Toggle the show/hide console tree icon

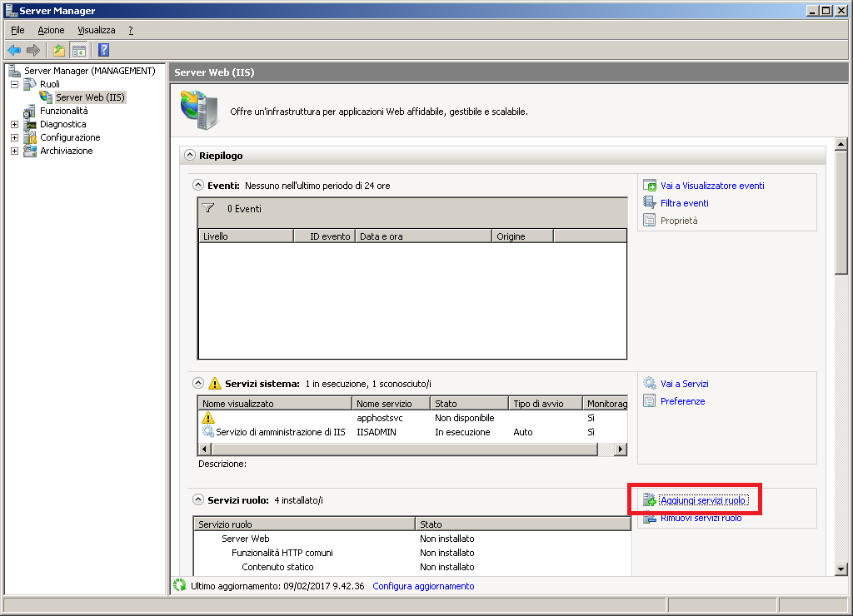coord(79,51)
